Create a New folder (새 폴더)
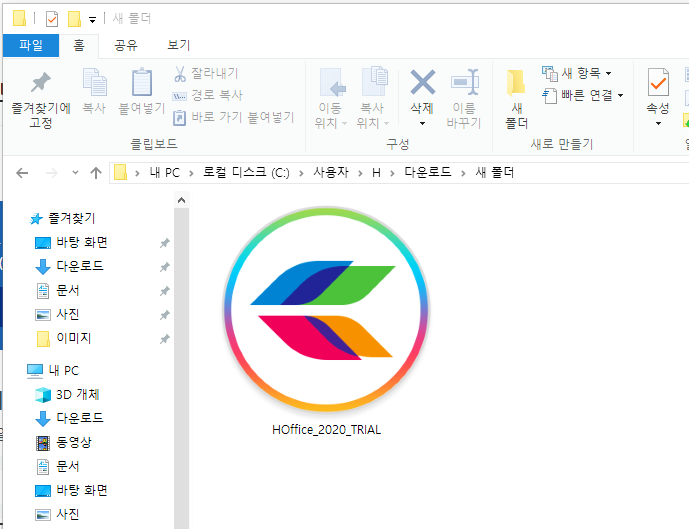The height and width of the screenshot is (529, 689). pos(516,98)
